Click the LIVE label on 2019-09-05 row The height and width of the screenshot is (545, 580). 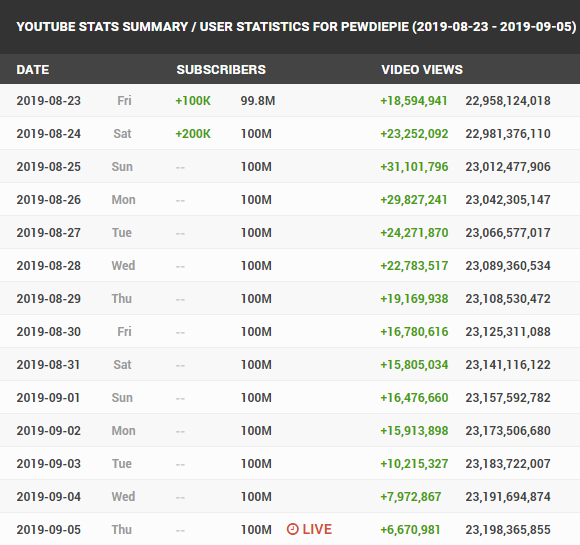(x=317, y=529)
